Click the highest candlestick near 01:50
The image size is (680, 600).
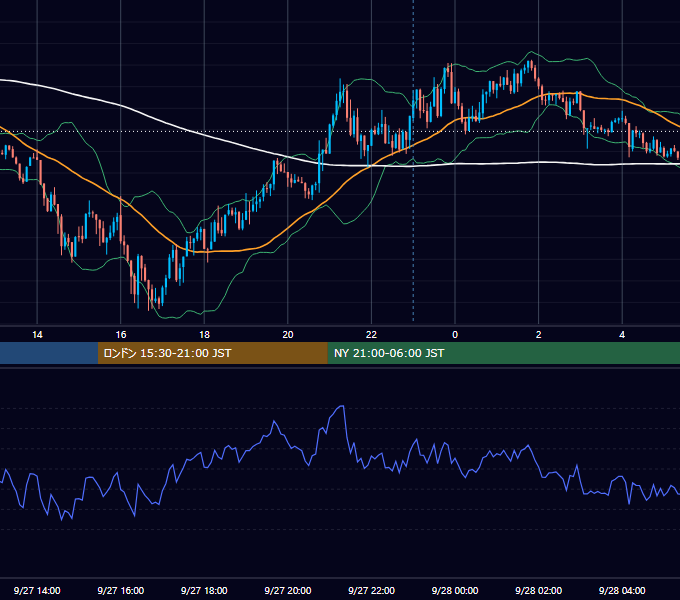pyautogui.click(x=531, y=66)
